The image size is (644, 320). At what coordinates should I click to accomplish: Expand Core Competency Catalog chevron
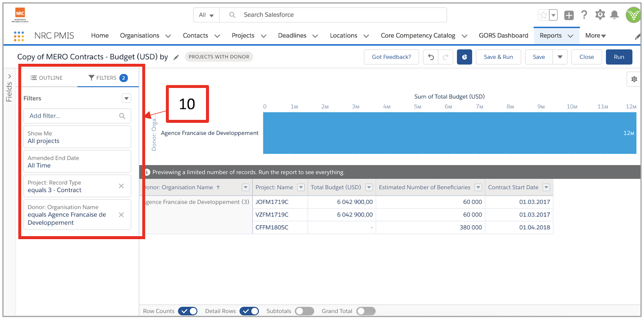click(x=464, y=36)
